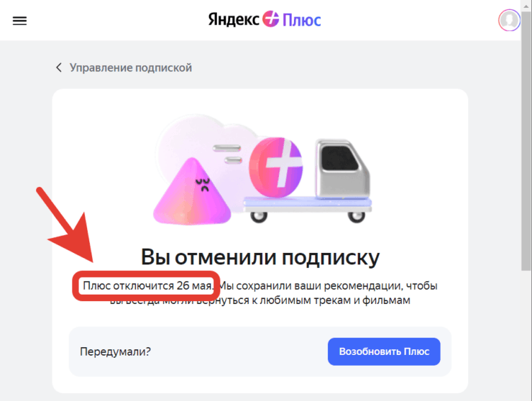Image resolution: width=532 pixels, height=401 pixels.
Task: Click the Передумали? label
Action: pos(115,351)
